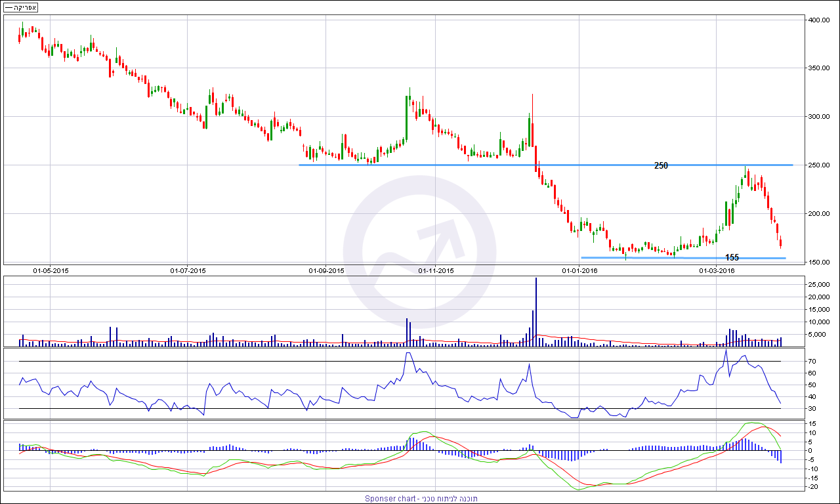Click the 300.00 price axis label
This screenshot has width=840, height=504.
[x=818, y=117]
